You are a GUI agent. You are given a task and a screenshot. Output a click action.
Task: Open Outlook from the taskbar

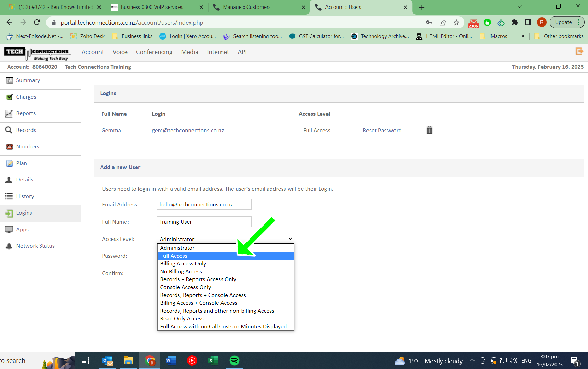[107, 360]
